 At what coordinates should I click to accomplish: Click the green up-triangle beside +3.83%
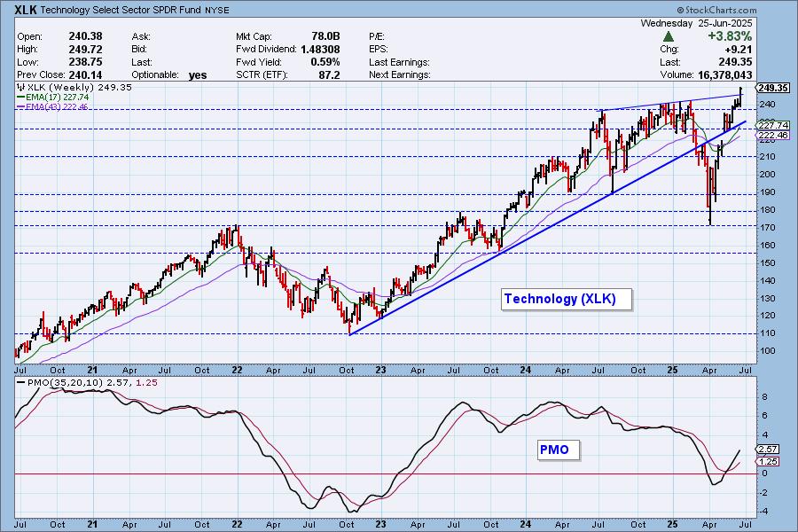tap(669, 36)
